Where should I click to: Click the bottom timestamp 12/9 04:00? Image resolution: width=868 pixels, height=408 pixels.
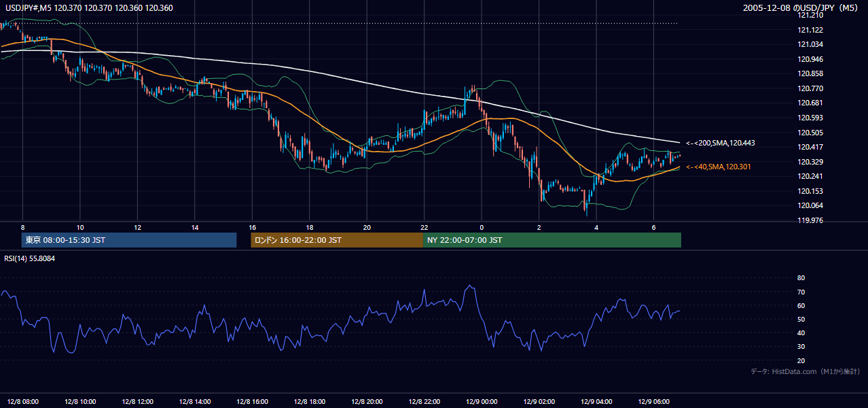[x=596, y=401]
